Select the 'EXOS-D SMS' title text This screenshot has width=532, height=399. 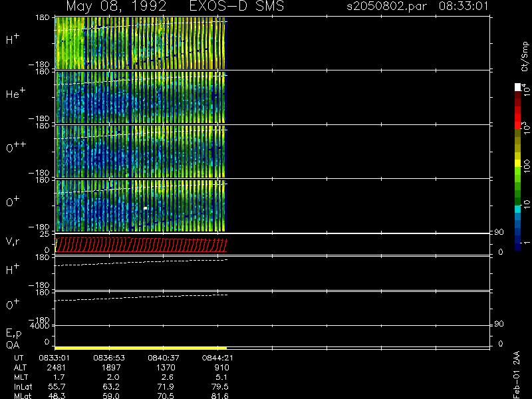click(x=237, y=6)
